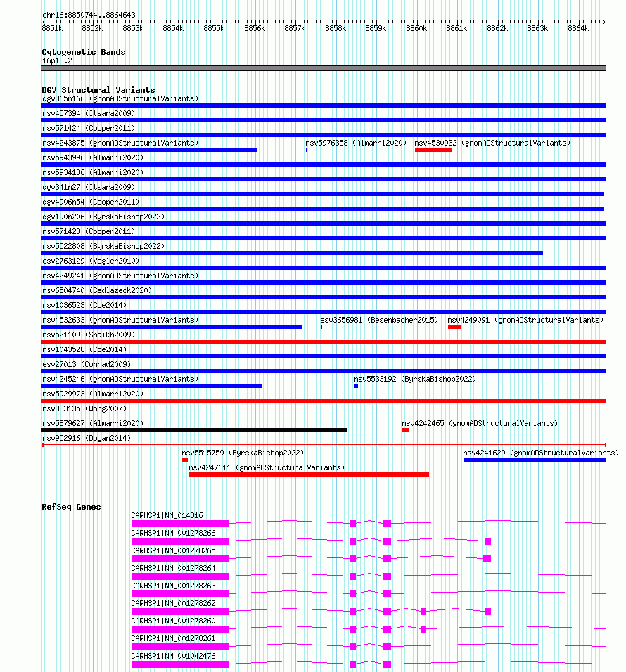Click the nsv4249091 red variant marker
The width and height of the screenshot is (626, 672).
[x=454, y=327]
